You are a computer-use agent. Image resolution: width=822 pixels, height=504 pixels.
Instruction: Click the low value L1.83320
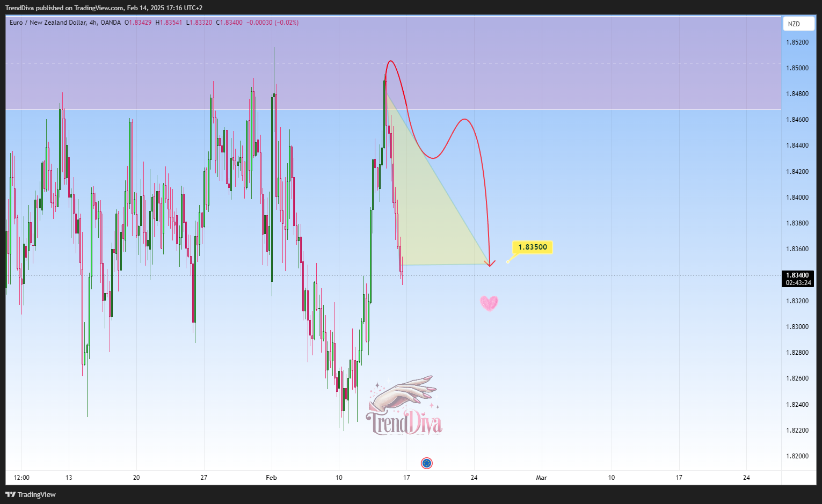click(x=199, y=23)
